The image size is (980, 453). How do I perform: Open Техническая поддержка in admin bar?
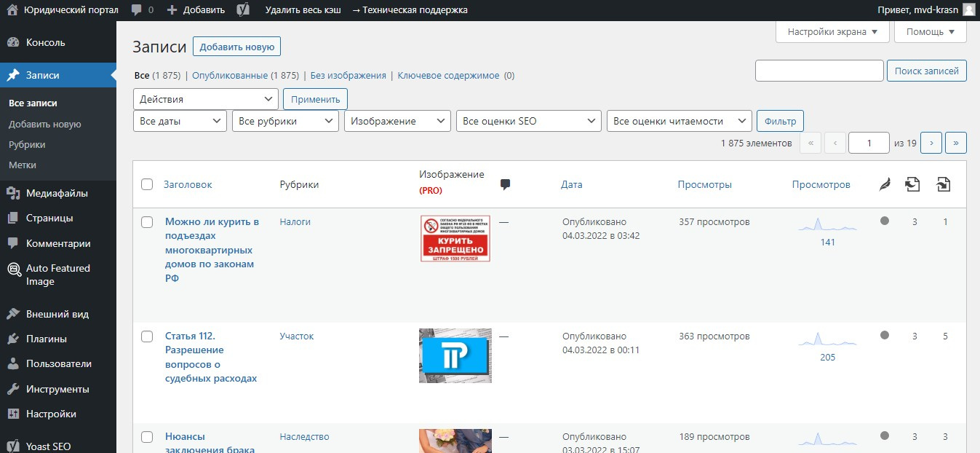coord(410,10)
